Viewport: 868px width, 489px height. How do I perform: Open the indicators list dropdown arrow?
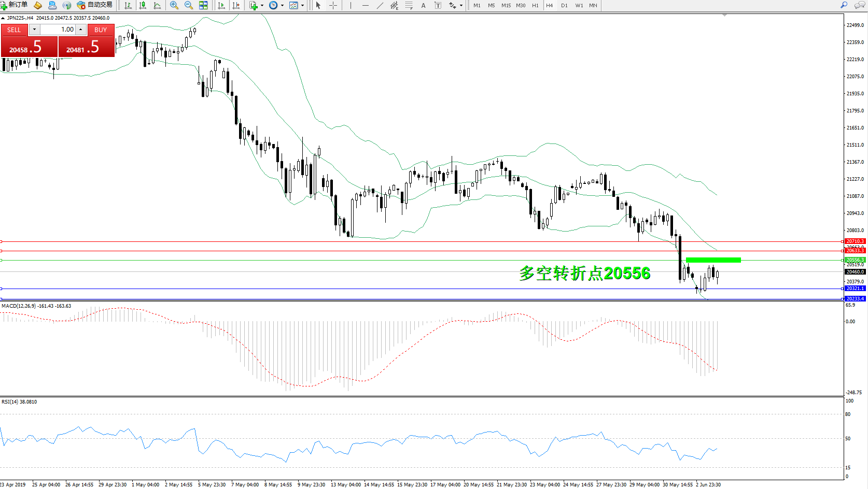[x=262, y=5]
